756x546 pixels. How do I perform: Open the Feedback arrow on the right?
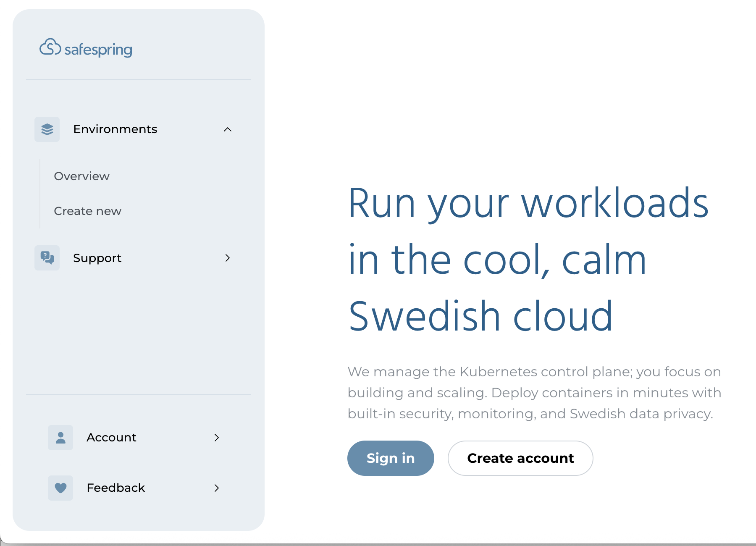tap(217, 488)
